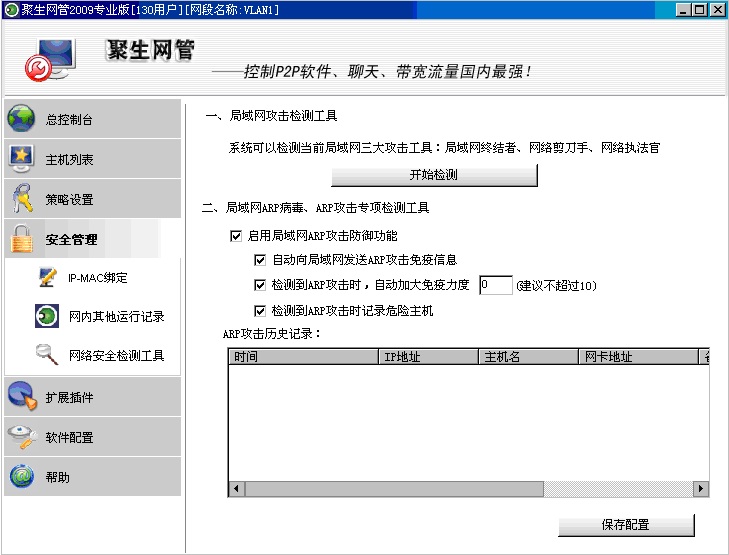Screen dimensions: 729x555
Task: Click the 时间 column header
Action: click(x=304, y=357)
